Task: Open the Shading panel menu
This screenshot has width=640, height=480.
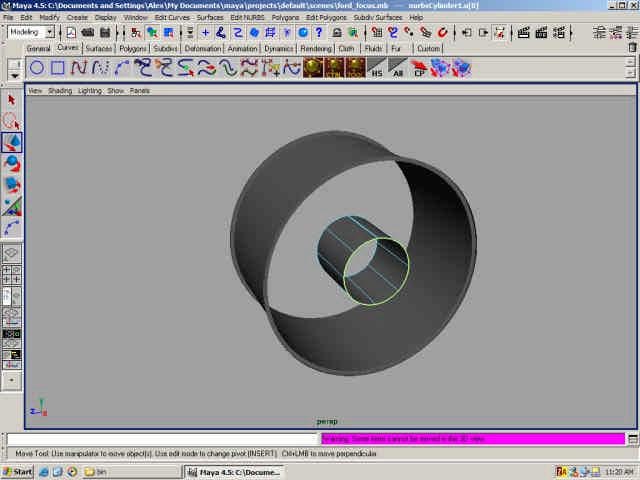Action: click(60, 90)
